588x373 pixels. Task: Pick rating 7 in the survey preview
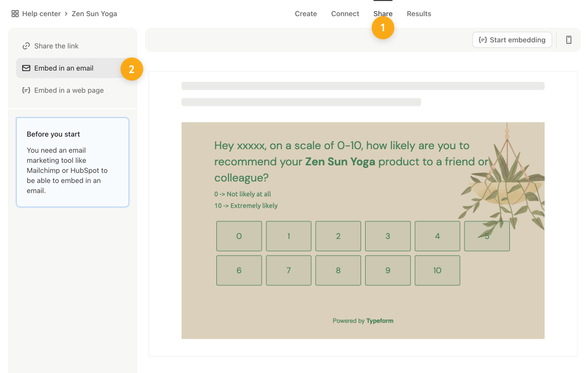[x=289, y=271]
